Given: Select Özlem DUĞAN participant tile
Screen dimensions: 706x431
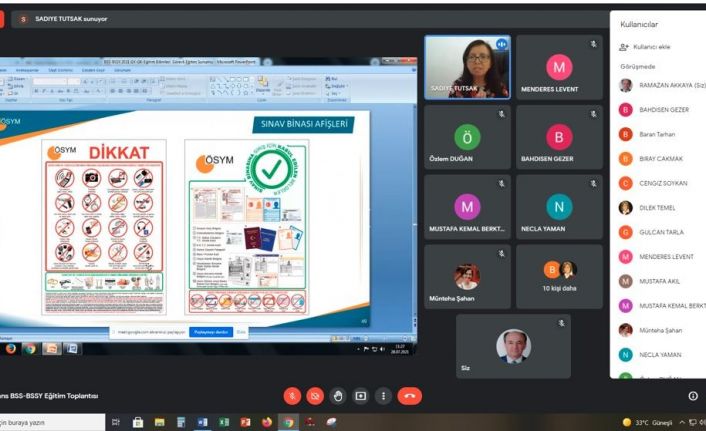Looking at the screenshot, I should coord(467,137).
